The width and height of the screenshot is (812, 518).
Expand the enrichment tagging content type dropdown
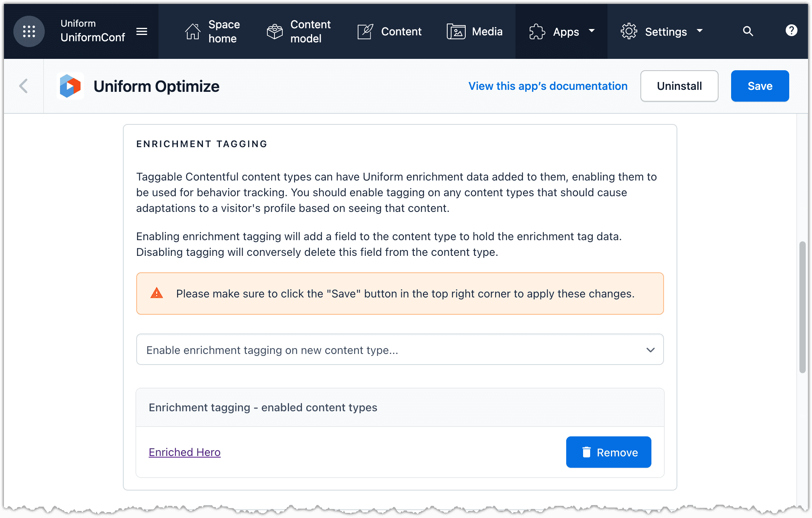(x=650, y=350)
